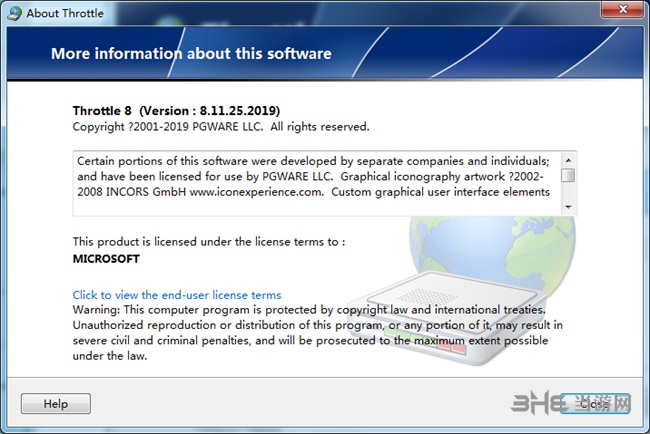Click the globe and modem illustration
Viewport: 650px width, 434px height.
tap(460, 290)
